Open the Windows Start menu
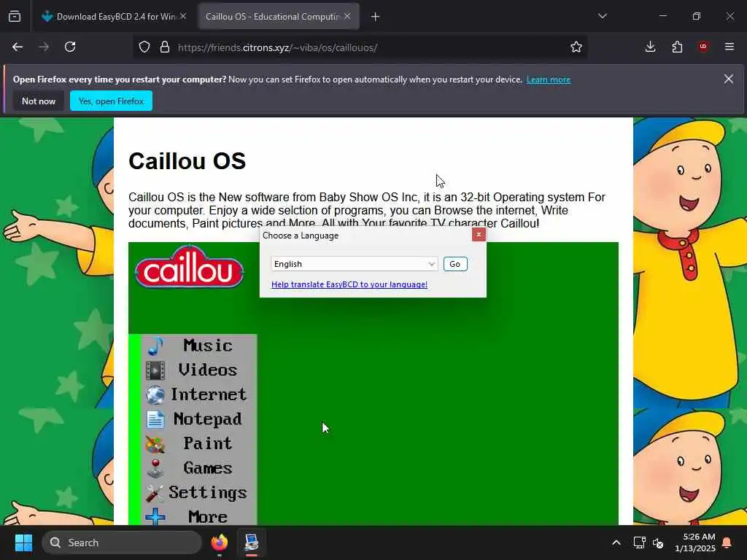Screen dimensions: 747x560 pos(23,542)
